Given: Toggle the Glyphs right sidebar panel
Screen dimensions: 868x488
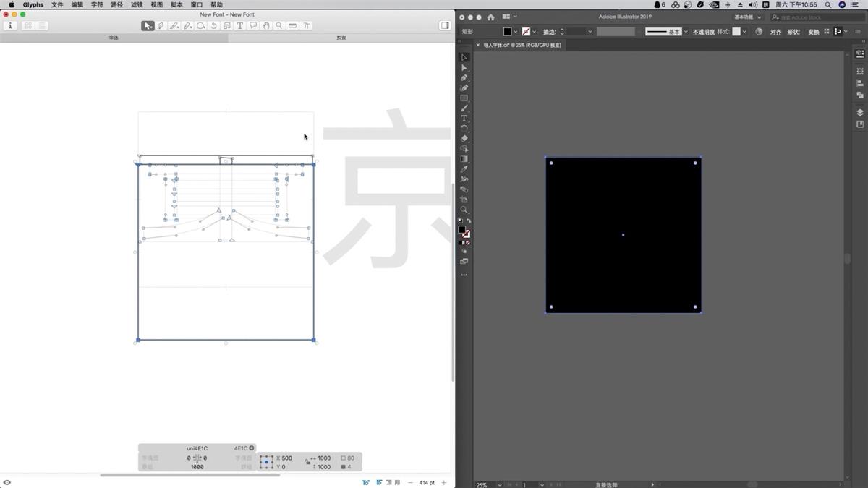Looking at the screenshot, I should 445,26.
